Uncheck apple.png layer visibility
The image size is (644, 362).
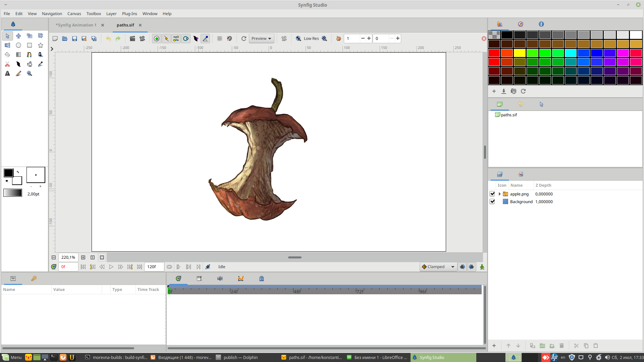(x=492, y=194)
